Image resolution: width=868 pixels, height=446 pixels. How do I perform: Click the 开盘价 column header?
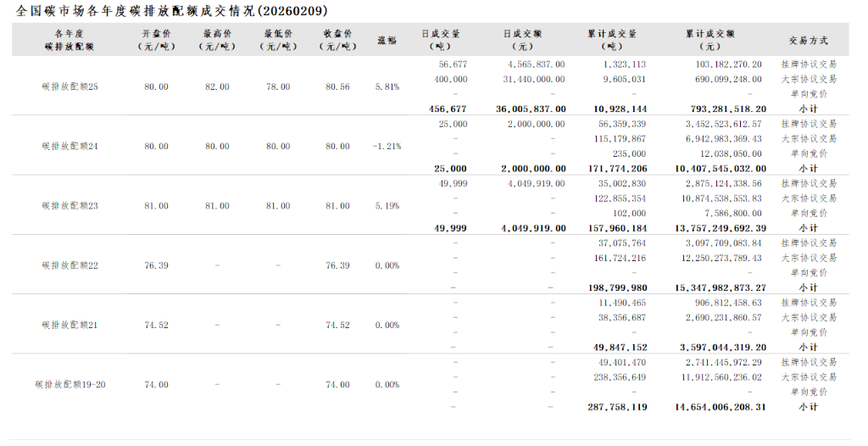pyautogui.click(x=157, y=40)
